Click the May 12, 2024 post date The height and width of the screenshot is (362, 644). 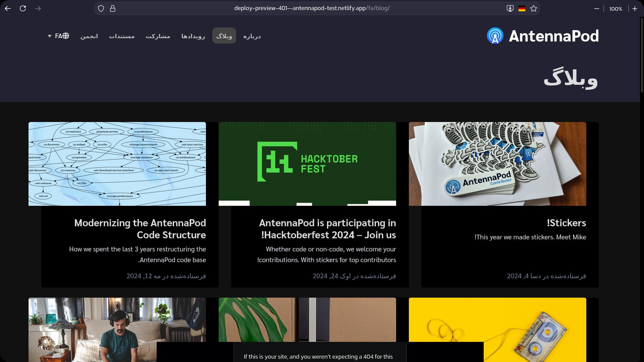tap(166, 276)
